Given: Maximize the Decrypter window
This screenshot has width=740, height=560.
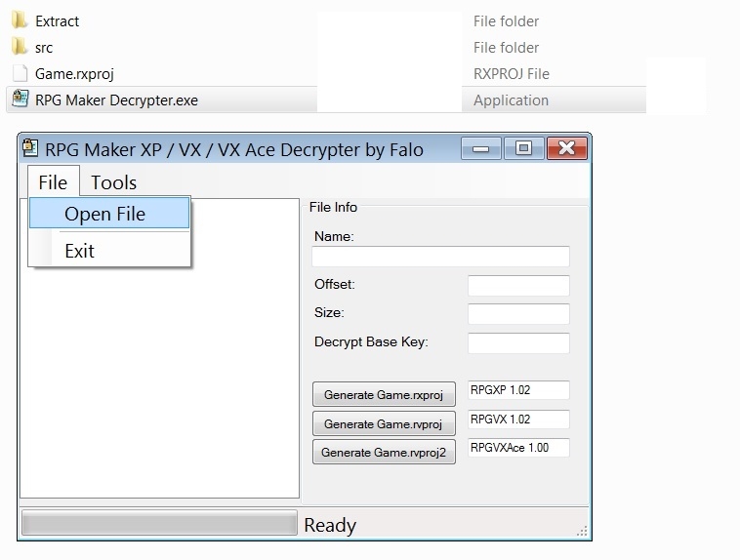Looking at the screenshot, I should [x=523, y=148].
